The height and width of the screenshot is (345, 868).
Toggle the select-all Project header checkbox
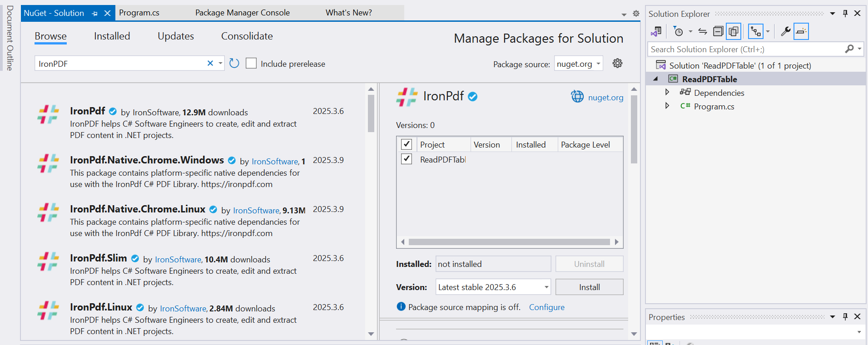(x=407, y=144)
